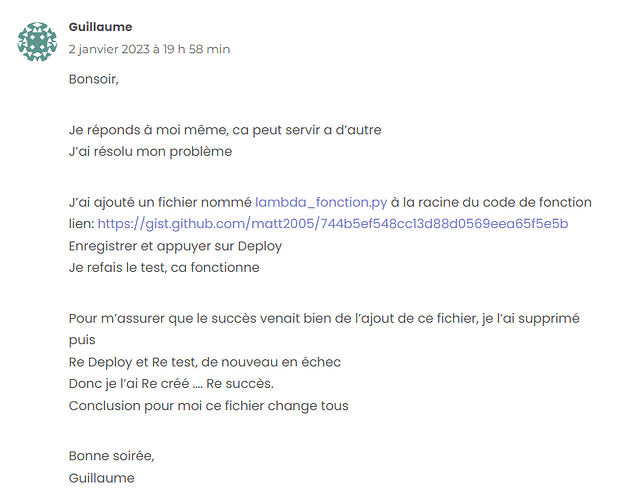
Task: Click the Guillaume signature at the bottom
Action: coord(102,478)
